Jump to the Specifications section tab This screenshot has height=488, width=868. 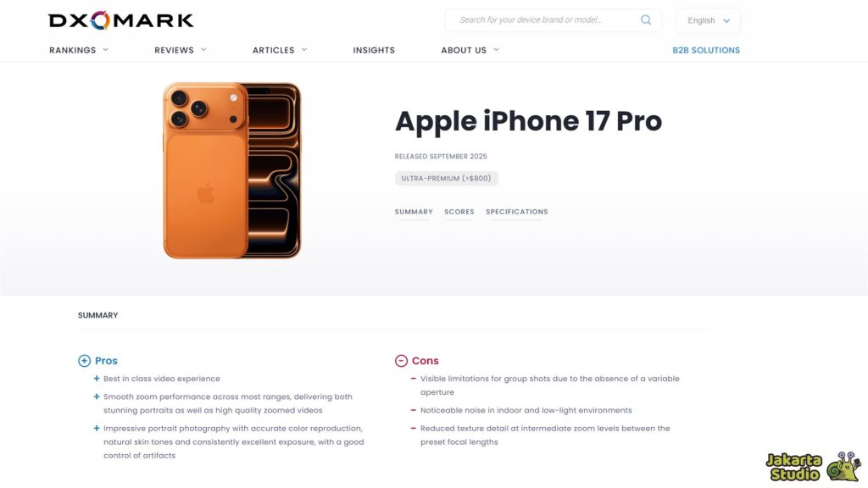click(x=516, y=212)
